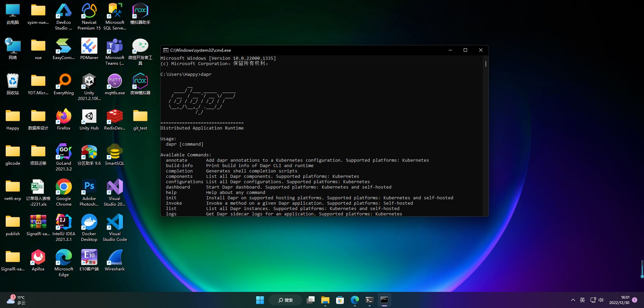The height and width of the screenshot is (308, 644).
Task: Open RedisDesktop manager
Action: point(114,116)
